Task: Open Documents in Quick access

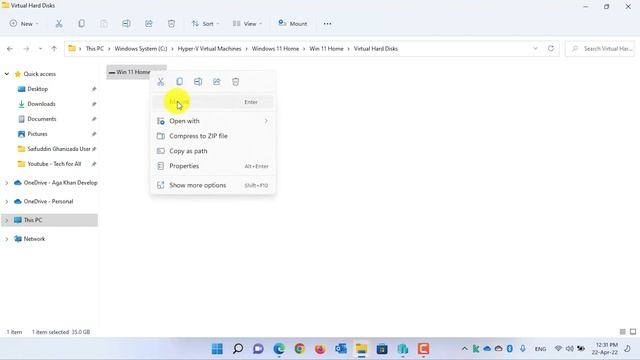Action: (42, 119)
